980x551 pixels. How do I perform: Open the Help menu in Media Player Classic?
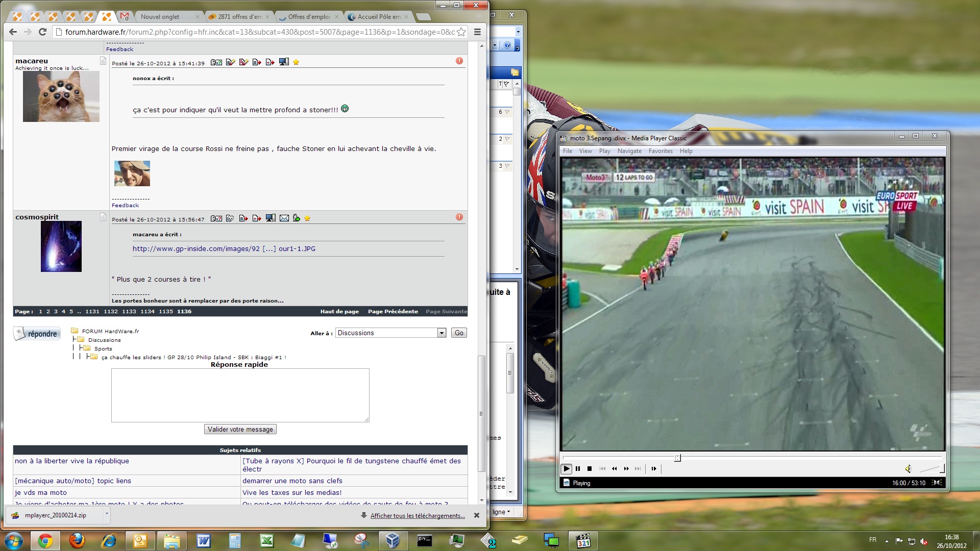coord(686,151)
